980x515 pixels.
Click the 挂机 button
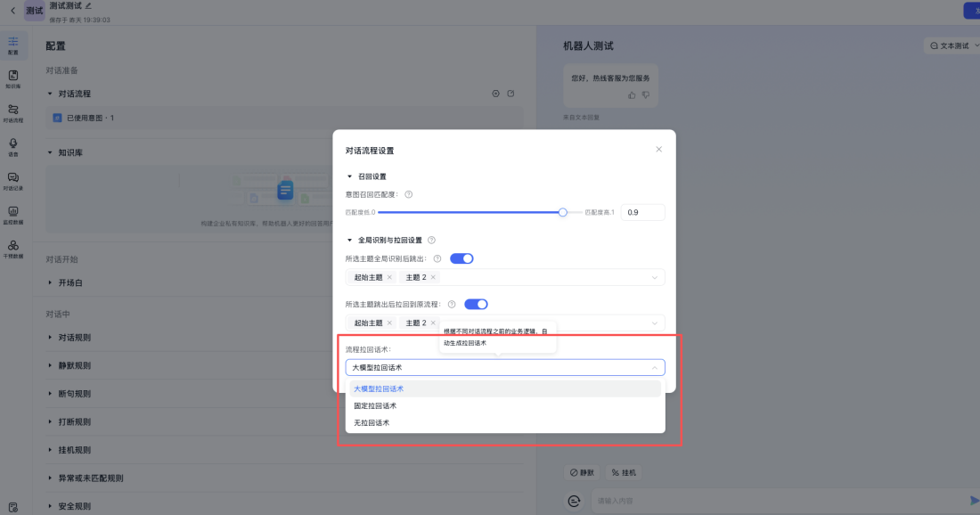tap(623, 472)
